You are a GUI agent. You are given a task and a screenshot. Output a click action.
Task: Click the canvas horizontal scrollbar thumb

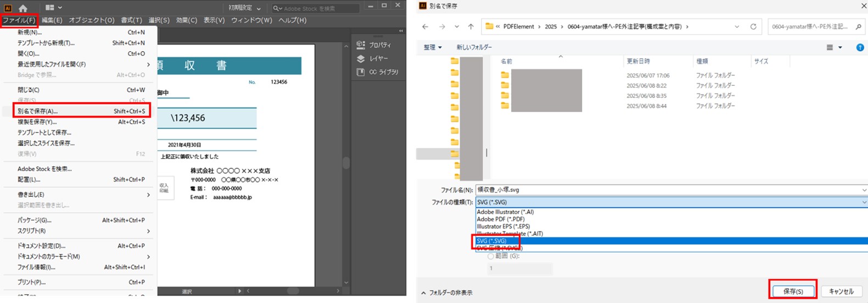click(293, 291)
